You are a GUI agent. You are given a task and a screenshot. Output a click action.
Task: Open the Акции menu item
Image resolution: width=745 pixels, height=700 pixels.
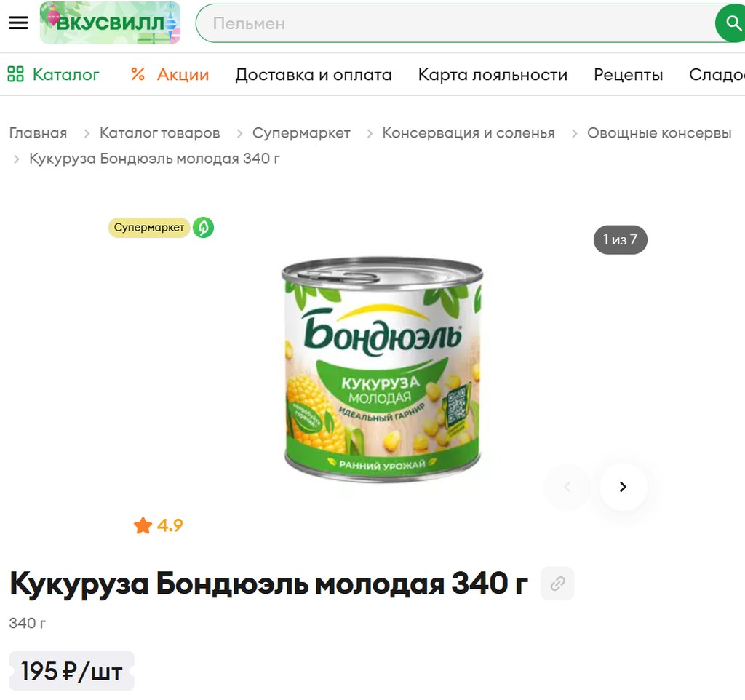point(183,75)
